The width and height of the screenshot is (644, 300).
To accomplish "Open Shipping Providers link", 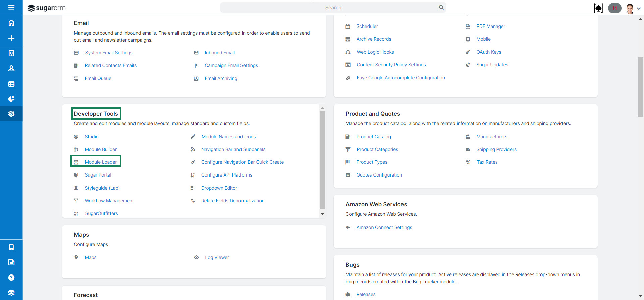I will coord(496,149).
